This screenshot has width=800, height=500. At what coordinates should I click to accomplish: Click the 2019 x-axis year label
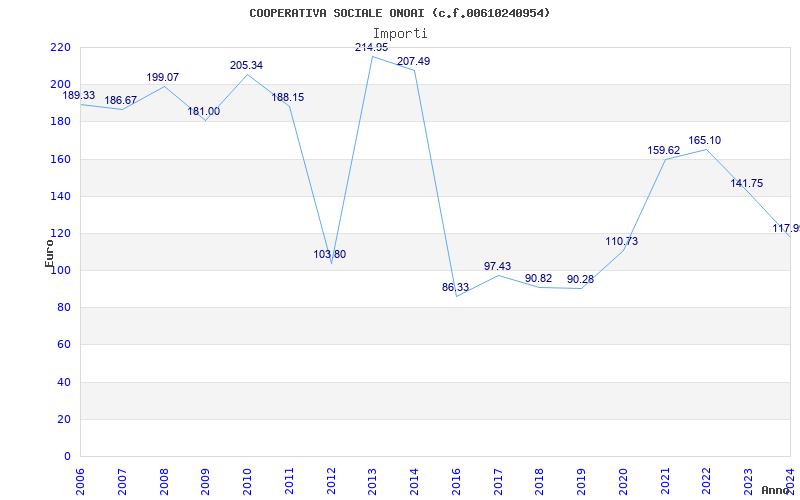(x=582, y=482)
